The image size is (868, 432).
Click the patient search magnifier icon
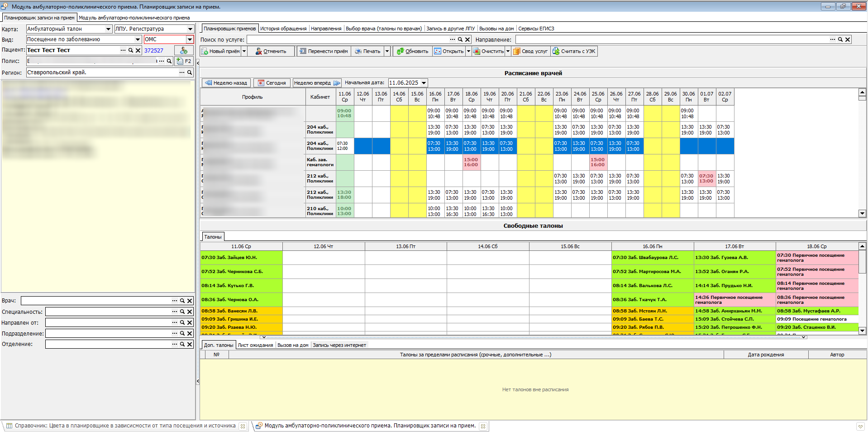pyautogui.click(x=131, y=51)
